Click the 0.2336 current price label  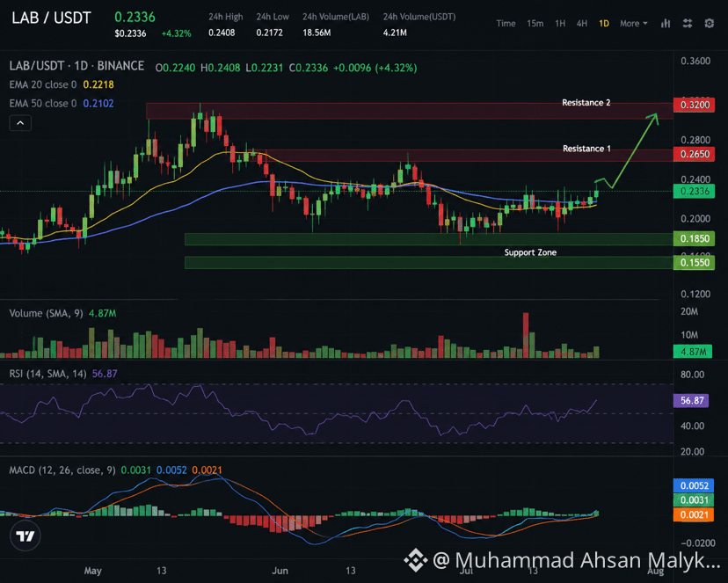[x=694, y=191]
